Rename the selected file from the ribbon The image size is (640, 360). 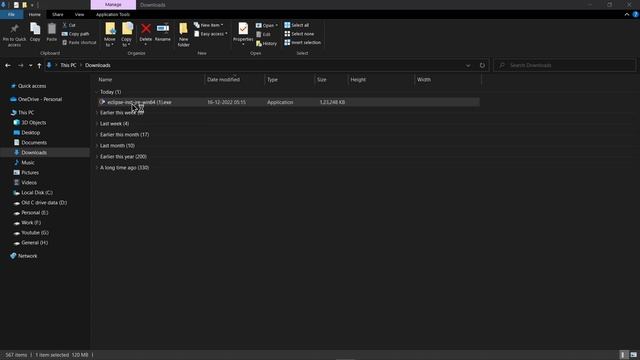[x=163, y=32]
